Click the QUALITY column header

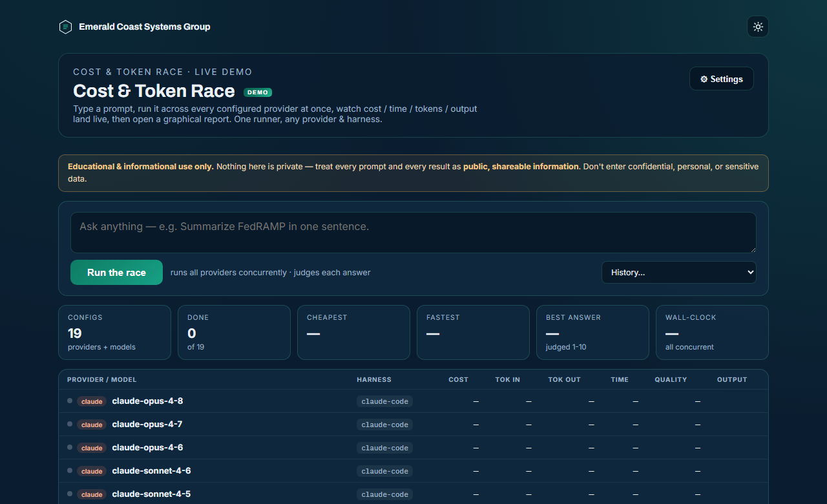tap(671, 380)
